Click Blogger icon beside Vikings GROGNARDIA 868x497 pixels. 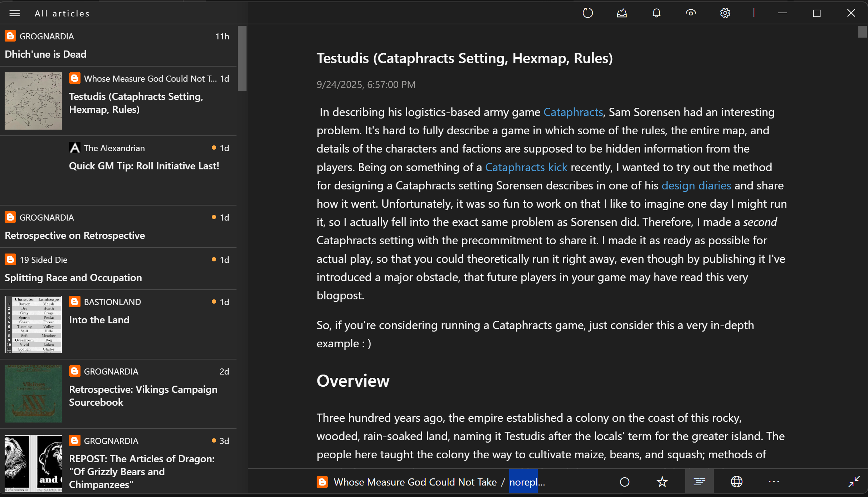[74, 371]
